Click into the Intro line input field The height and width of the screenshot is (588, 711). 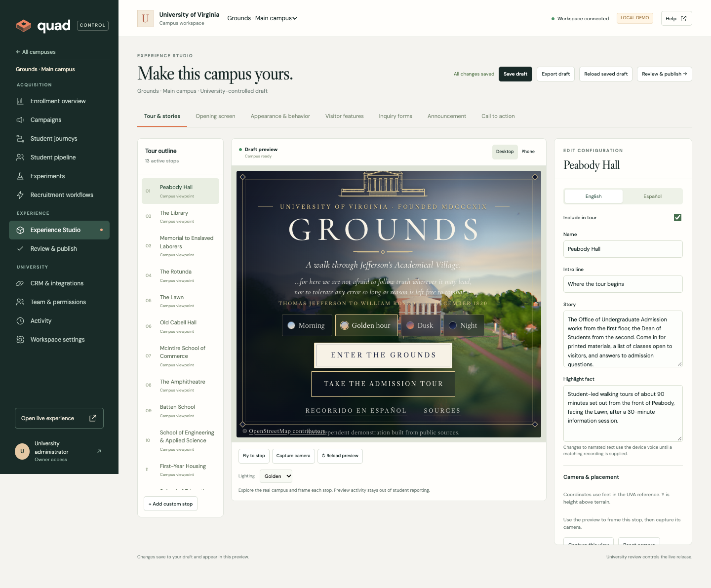pos(623,284)
